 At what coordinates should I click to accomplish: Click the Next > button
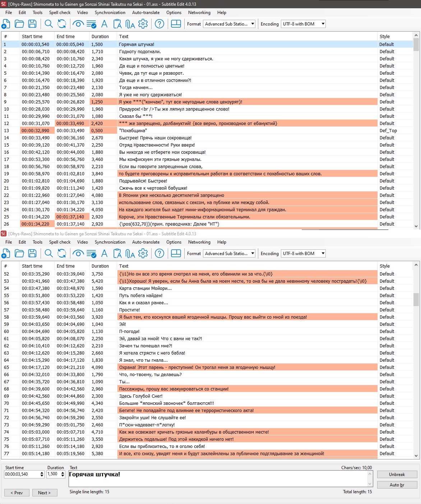coord(44,493)
